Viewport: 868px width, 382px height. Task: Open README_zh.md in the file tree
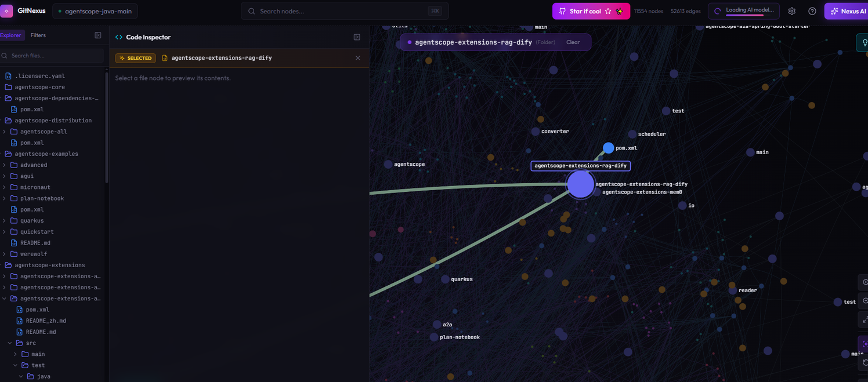pos(46,321)
